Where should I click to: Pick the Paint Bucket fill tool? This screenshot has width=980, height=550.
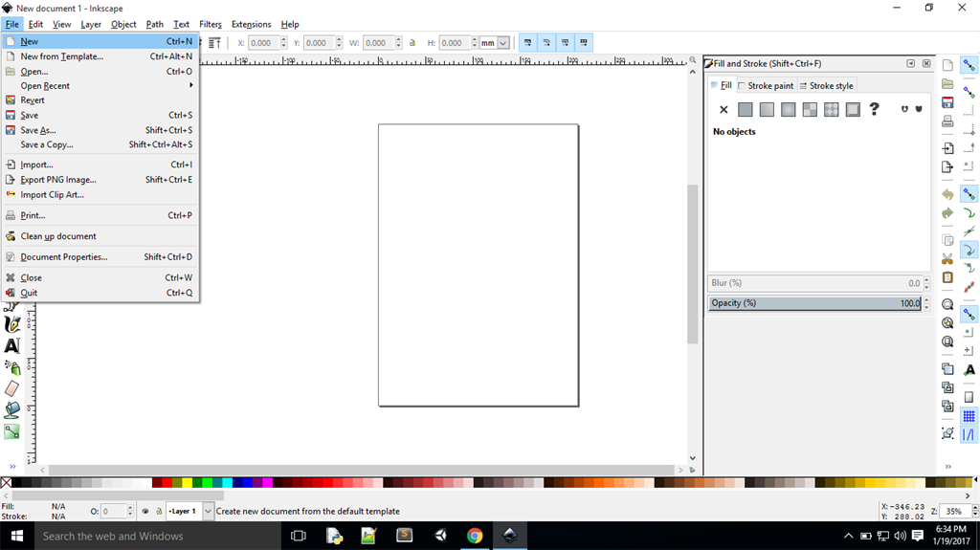coord(11,409)
